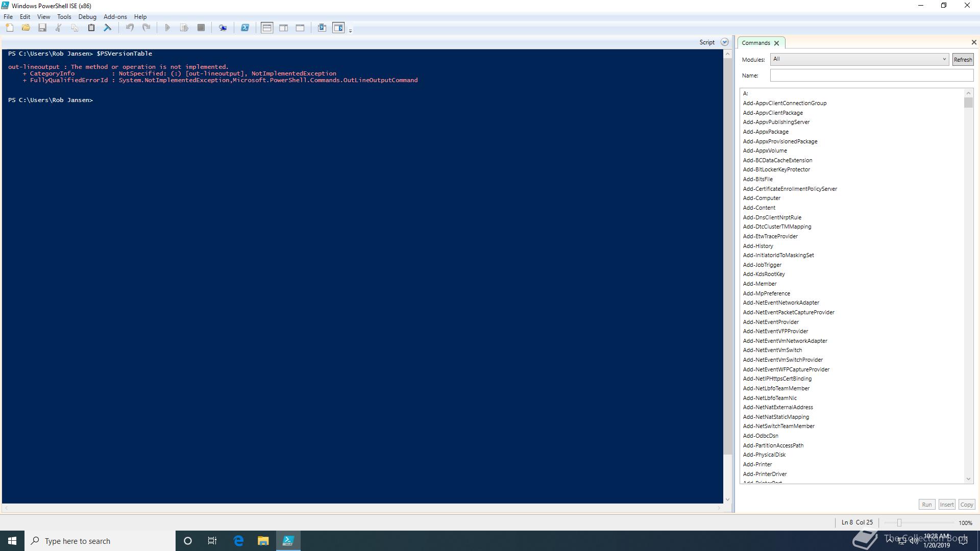Click the Cut scissors icon
980x551 pixels.
[x=59, y=28]
